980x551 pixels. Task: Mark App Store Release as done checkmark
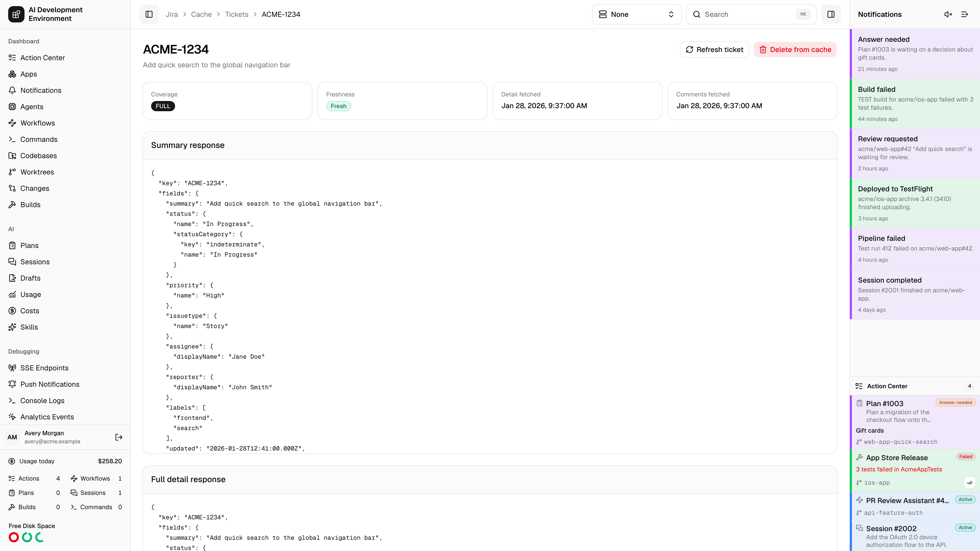click(x=970, y=483)
